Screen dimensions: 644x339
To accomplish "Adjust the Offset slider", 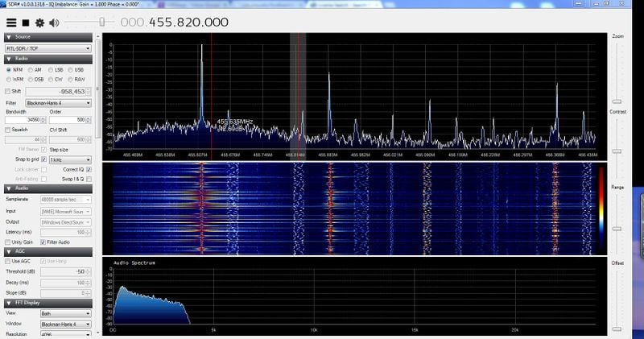I will (617, 329).
